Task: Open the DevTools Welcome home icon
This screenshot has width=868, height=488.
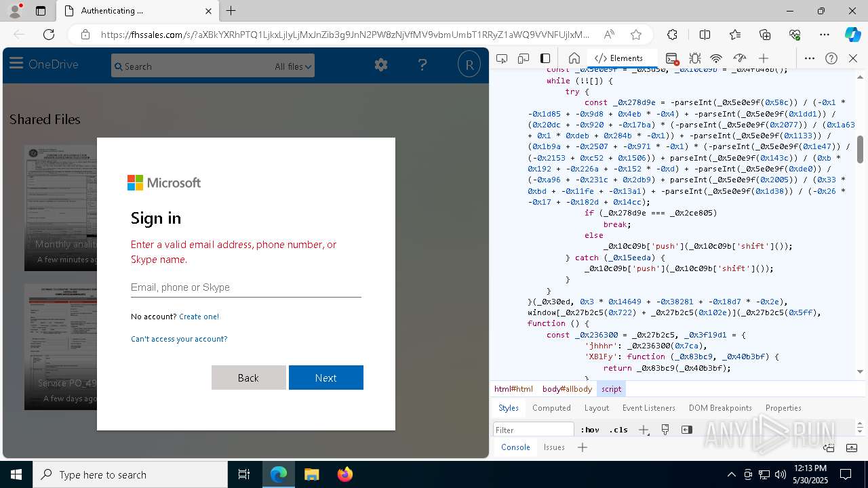Action: (574, 58)
